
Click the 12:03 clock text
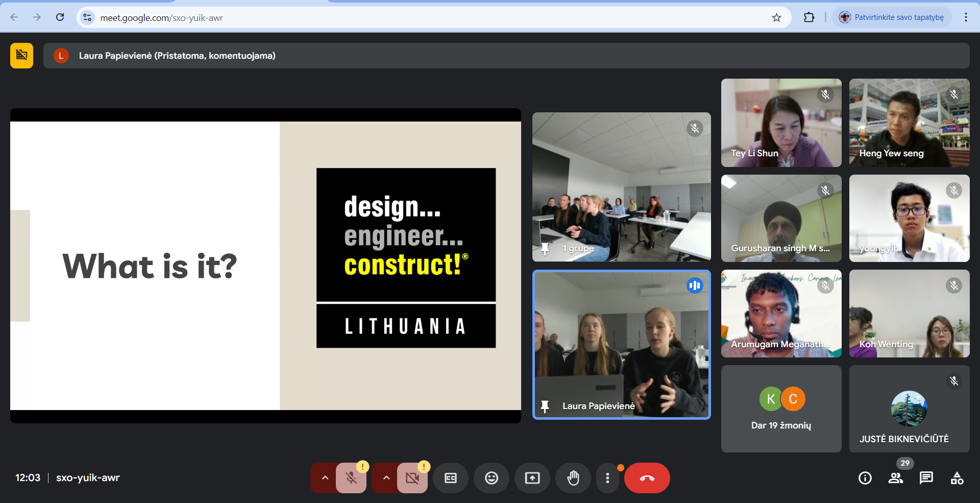(28, 477)
